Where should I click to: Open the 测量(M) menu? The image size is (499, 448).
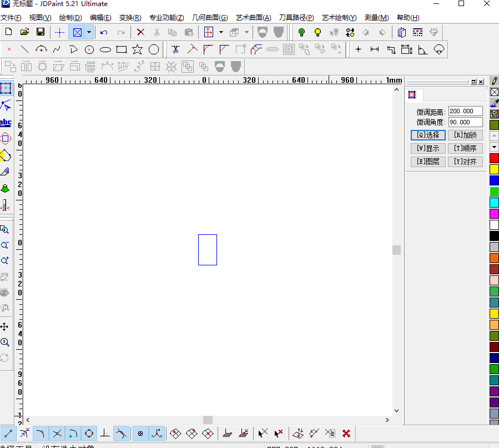376,18
